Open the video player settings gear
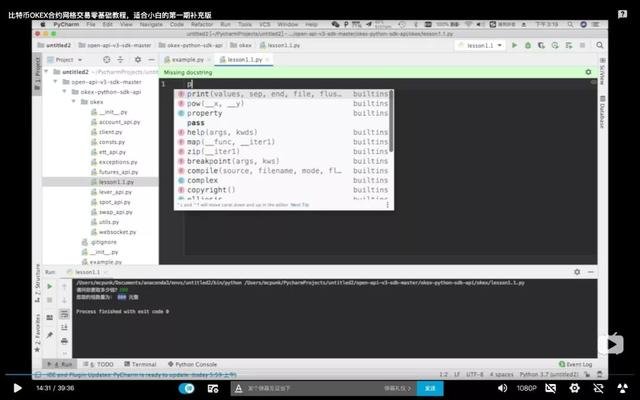 pos(574,388)
